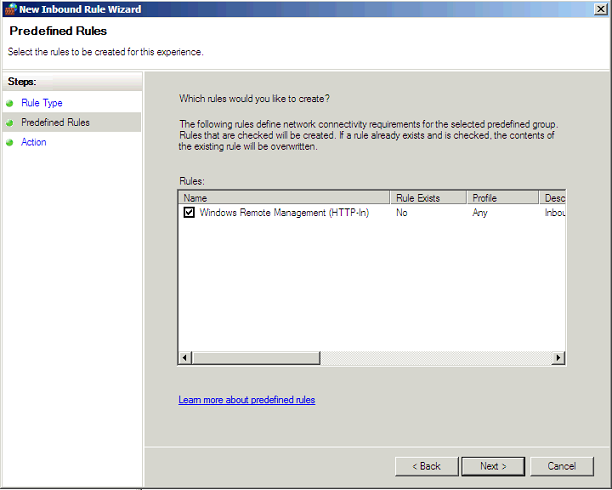Close the wizard with the X button
The width and height of the screenshot is (612, 490).
click(x=601, y=9)
